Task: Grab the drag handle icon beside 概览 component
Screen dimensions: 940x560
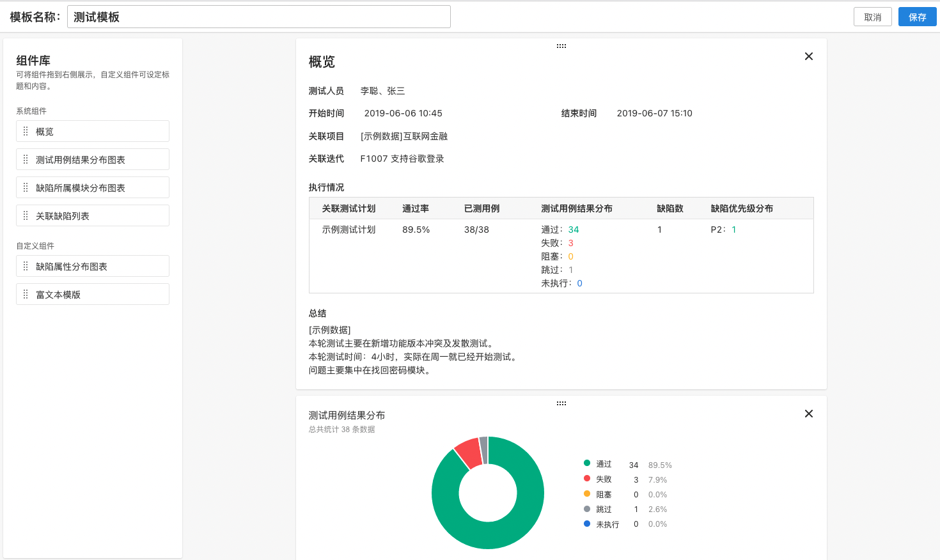Action: coord(24,130)
